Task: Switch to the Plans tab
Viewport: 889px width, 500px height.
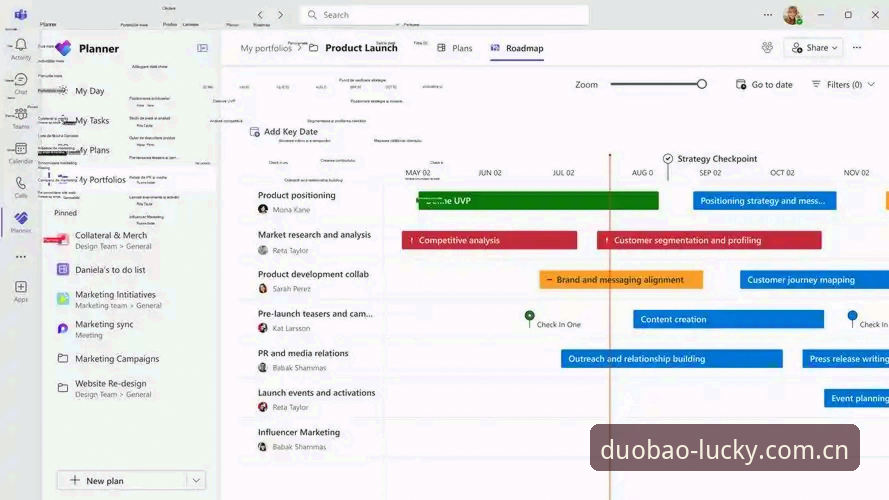Action: 455,48
